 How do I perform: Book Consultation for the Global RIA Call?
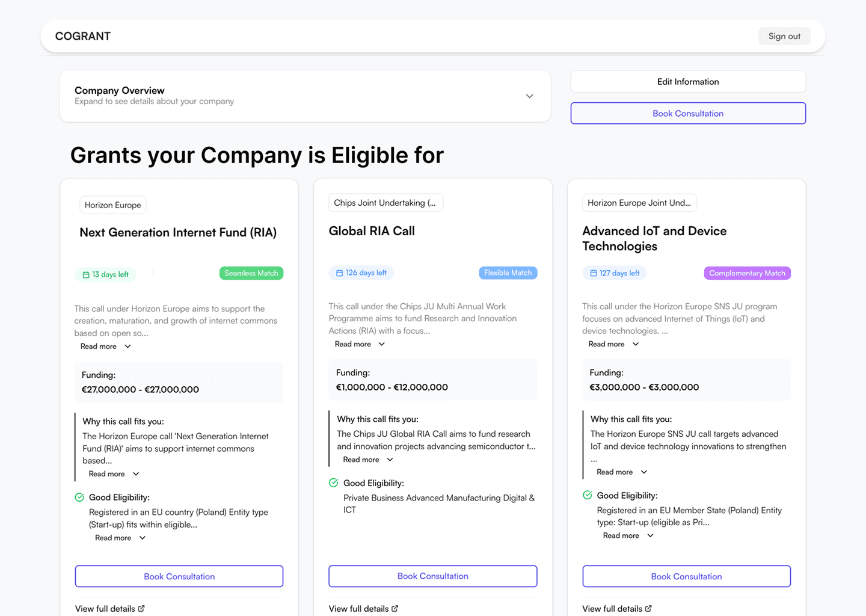tap(432, 576)
